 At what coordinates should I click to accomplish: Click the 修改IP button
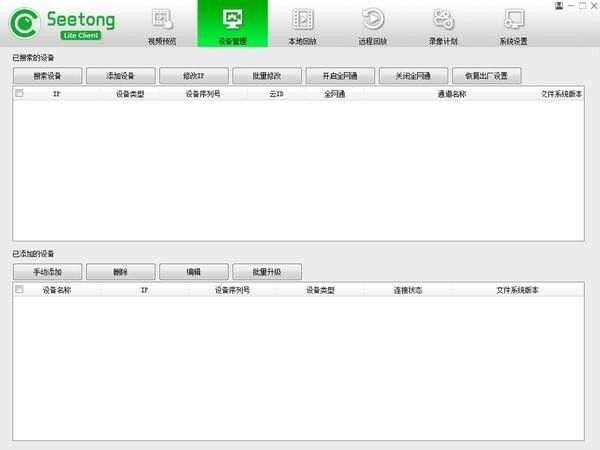(194, 76)
